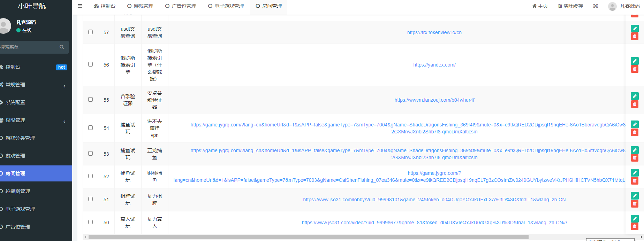This screenshot has height=241, width=644.
Task: Edit row 51 with green pencil icon
Action: [635, 196]
